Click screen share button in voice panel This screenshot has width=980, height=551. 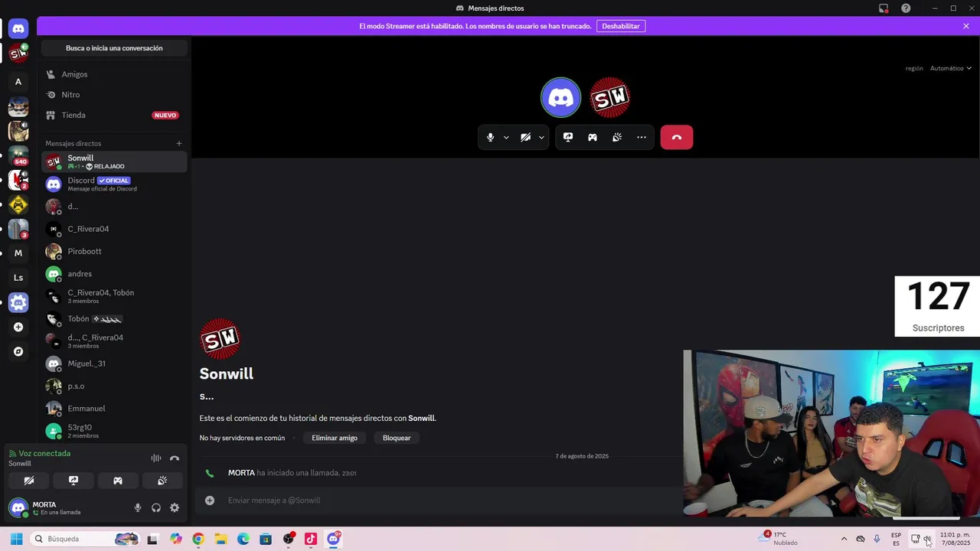tap(73, 481)
